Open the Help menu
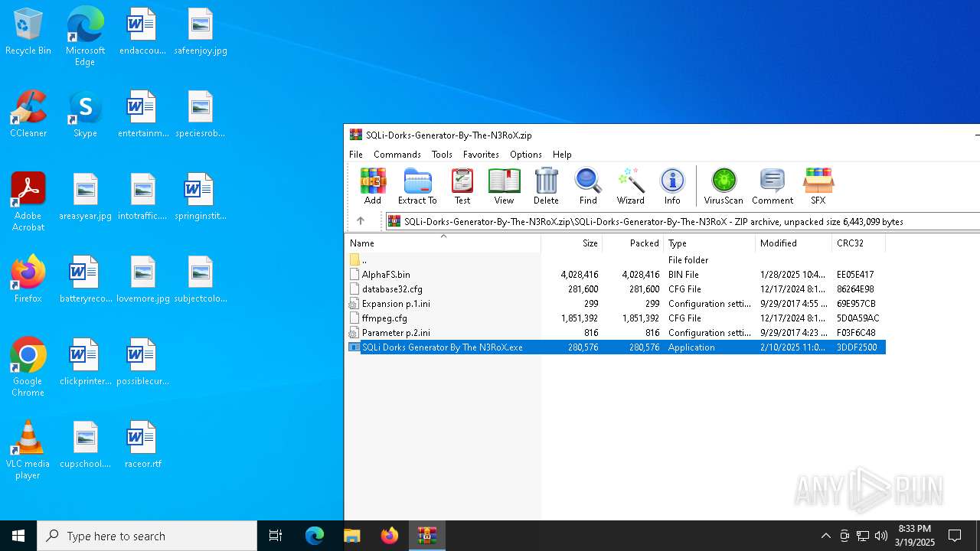This screenshot has width=980, height=551. pyautogui.click(x=562, y=155)
